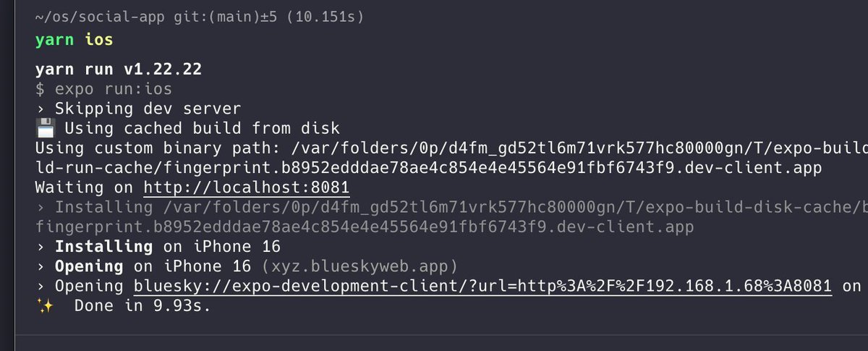This screenshot has width=868, height=351.
Task: Click the sparkles icon beside Done
Action: (x=45, y=306)
